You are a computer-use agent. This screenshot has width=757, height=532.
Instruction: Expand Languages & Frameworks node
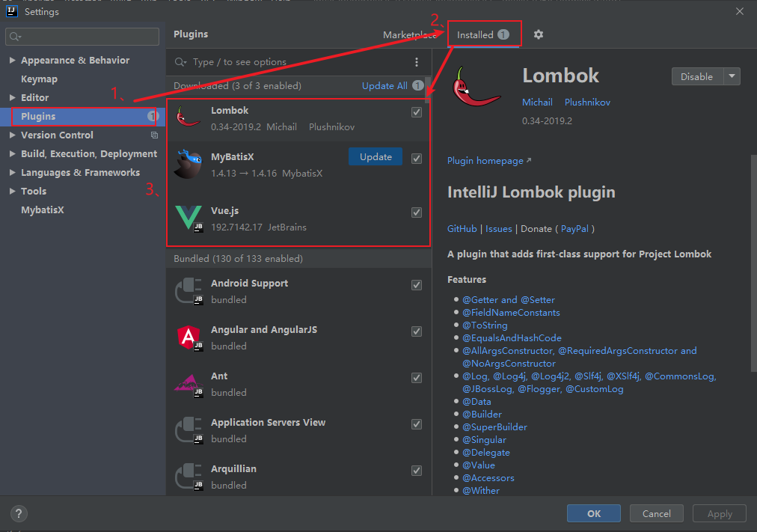coord(12,172)
